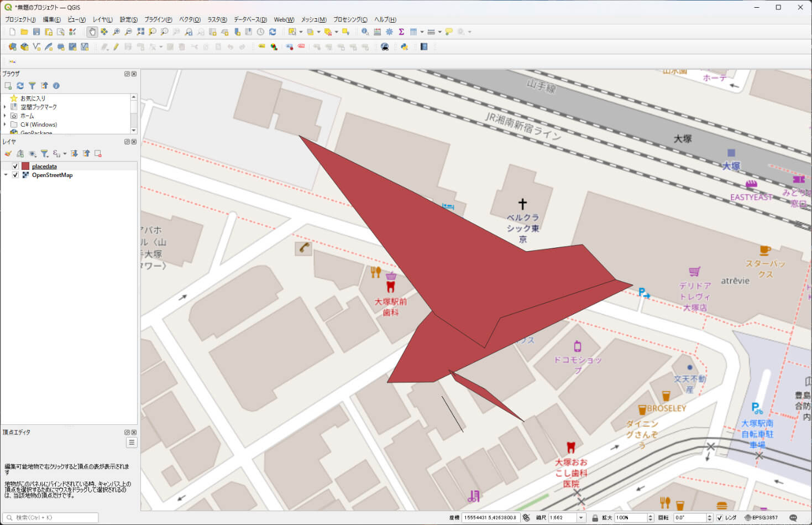Open the プロジェクト(J) menu

(x=20, y=19)
